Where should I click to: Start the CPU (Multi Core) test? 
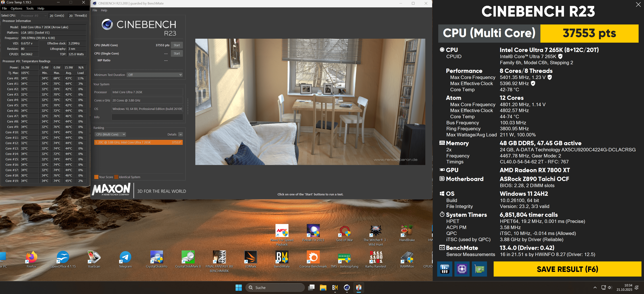[176, 45]
